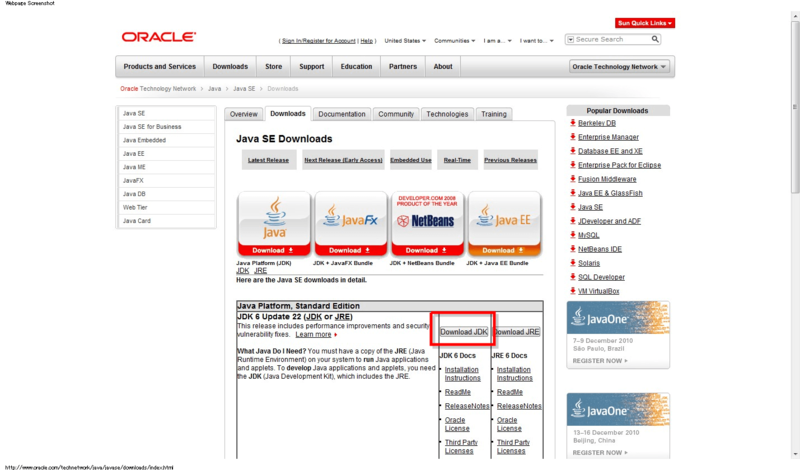The image size is (800, 470).
Task: Click Sign In/Register for Account link
Action: coord(319,41)
